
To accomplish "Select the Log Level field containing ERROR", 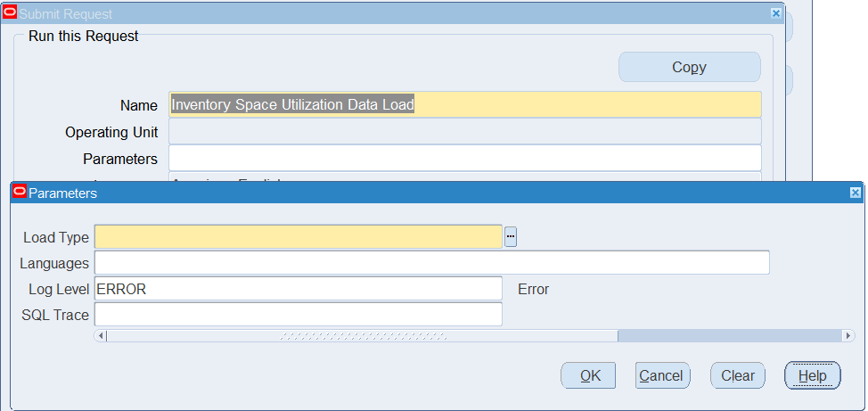I will [x=299, y=289].
